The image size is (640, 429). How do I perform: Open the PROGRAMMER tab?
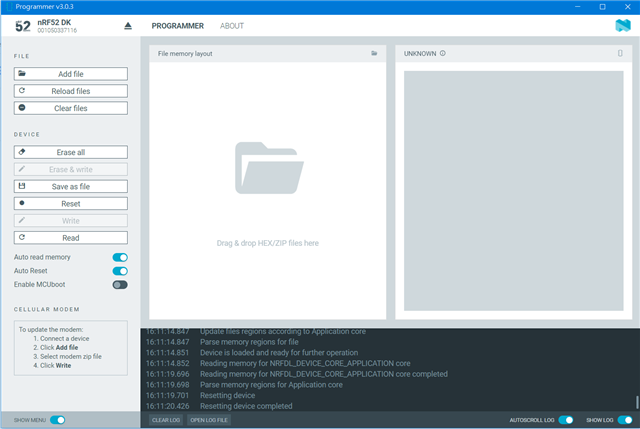click(x=178, y=26)
